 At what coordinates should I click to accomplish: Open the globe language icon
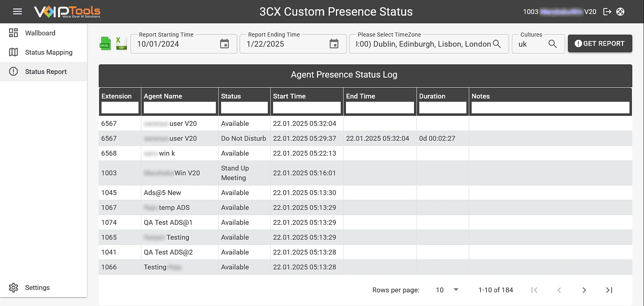pyautogui.click(x=621, y=12)
